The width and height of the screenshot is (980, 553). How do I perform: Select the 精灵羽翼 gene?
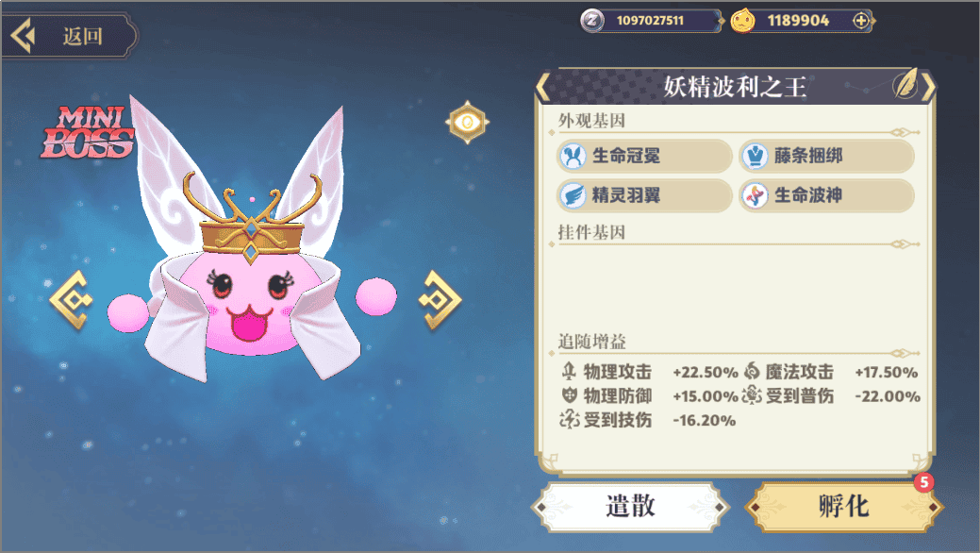pos(644,195)
